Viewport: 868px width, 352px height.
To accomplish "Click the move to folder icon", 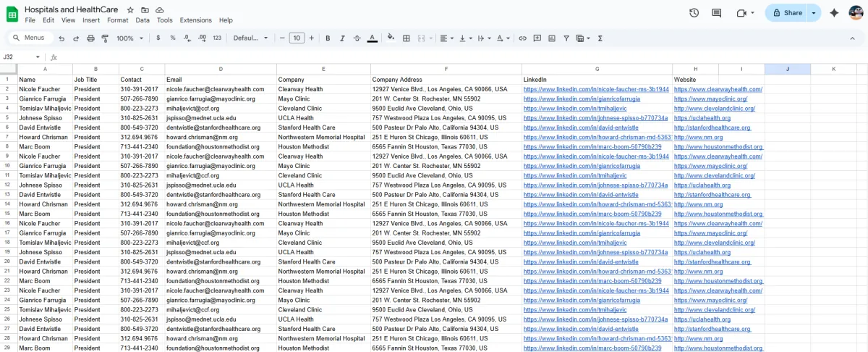I will pos(145,10).
